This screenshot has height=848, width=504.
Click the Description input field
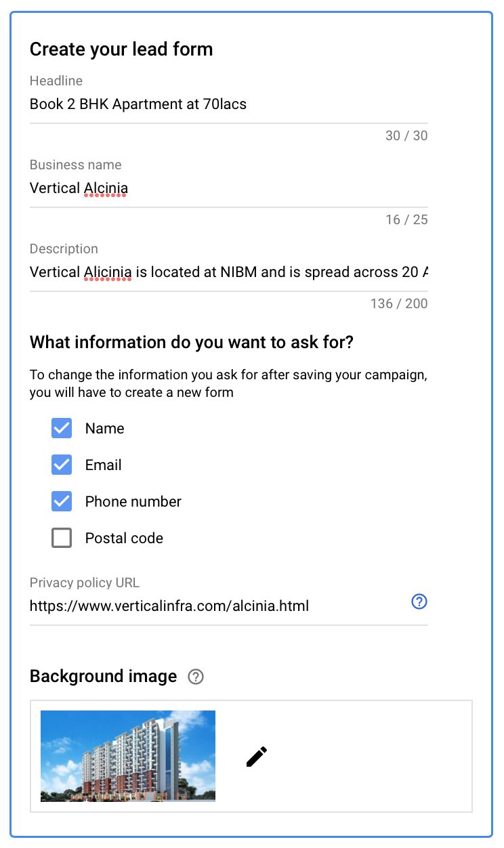203,272
